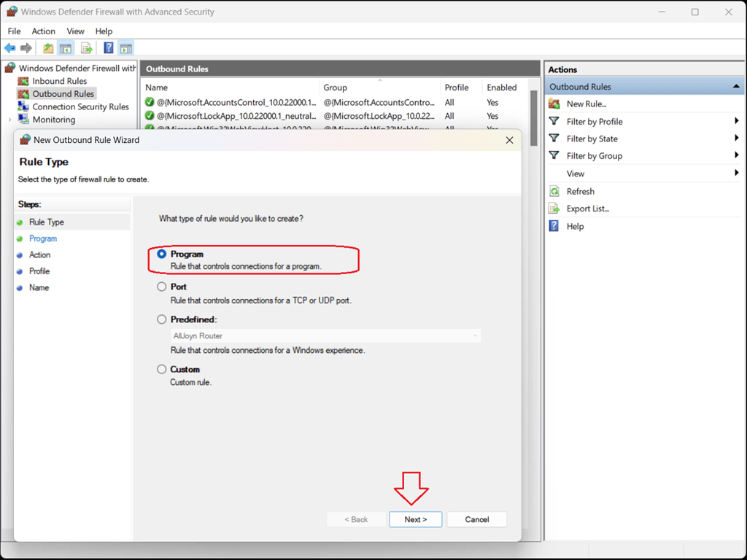Expand the Filter by Profile submenu arrow
Image resolution: width=747 pixels, height=560 pixels.
tap(737, 122)
